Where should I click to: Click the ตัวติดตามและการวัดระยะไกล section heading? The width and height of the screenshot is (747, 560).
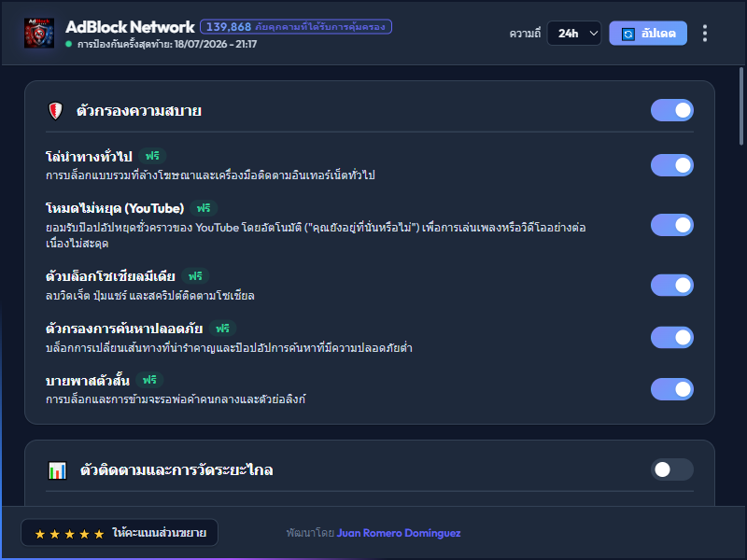point(176,470)
